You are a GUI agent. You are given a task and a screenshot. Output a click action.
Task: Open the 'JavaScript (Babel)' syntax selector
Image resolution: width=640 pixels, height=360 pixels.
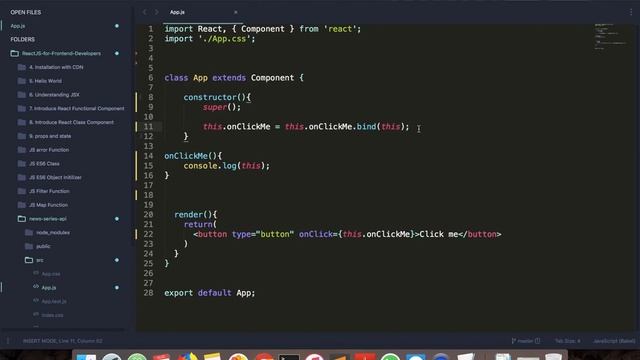click(614, 341)
